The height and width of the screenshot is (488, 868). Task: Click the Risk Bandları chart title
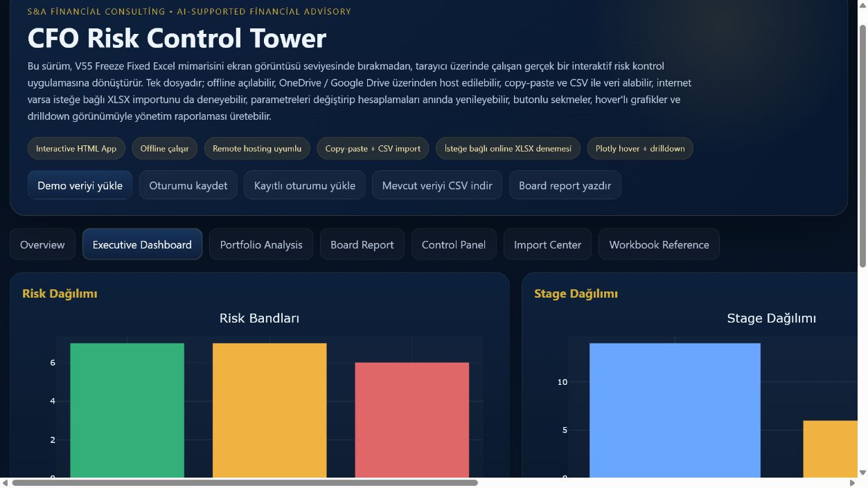(259, 318)
